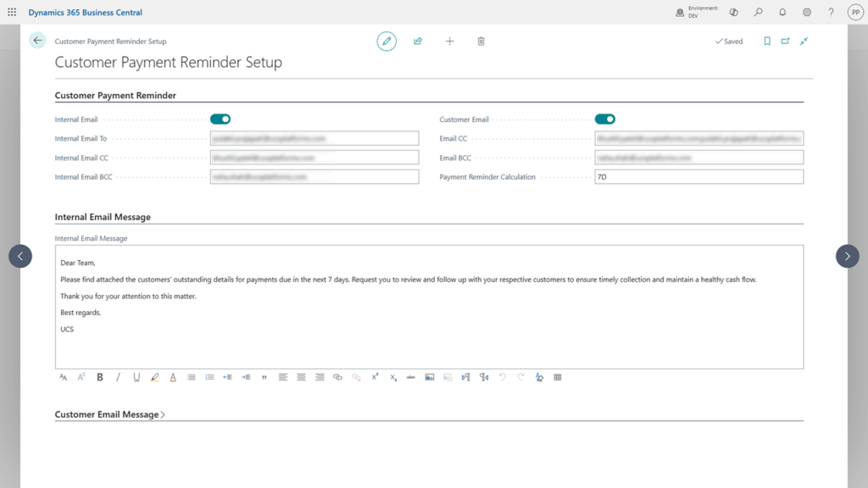Select the text highlight color tool
This screenshot has height=488, width=868.
(154, 377)
